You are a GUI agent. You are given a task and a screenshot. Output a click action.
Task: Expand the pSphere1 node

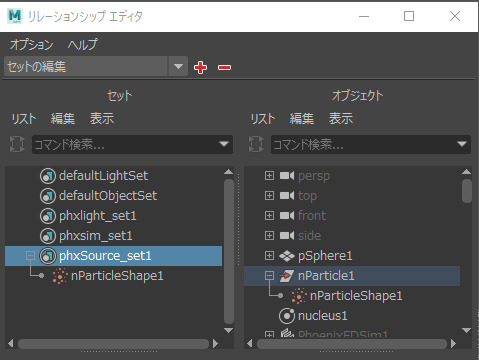[269, 256]
